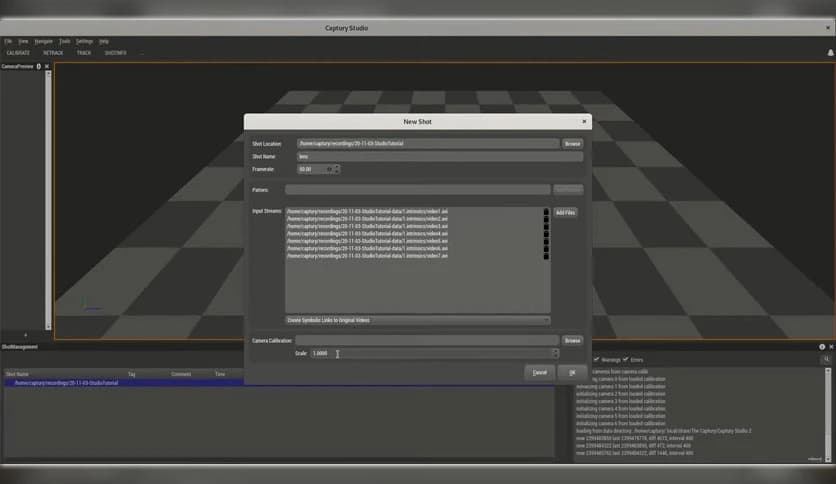Browse for the shot location

572,143
